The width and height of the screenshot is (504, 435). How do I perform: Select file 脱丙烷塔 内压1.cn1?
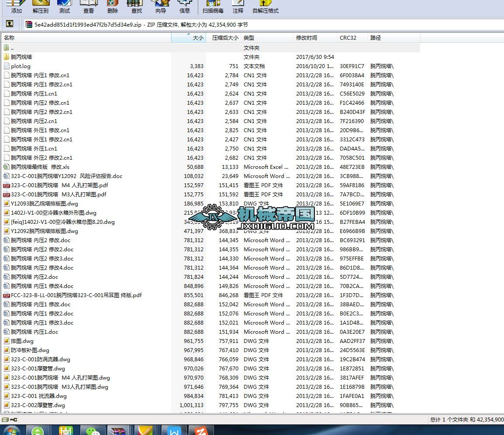coord(34,94)
